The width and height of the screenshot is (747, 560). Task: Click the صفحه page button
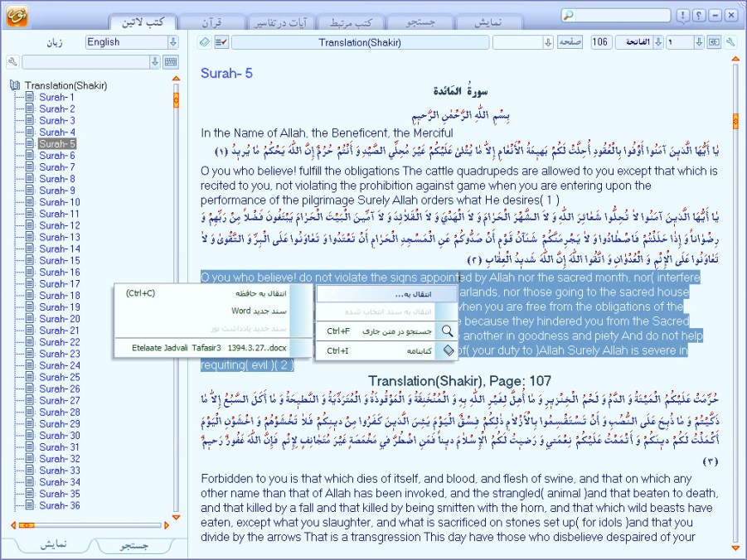click(570, 42)
